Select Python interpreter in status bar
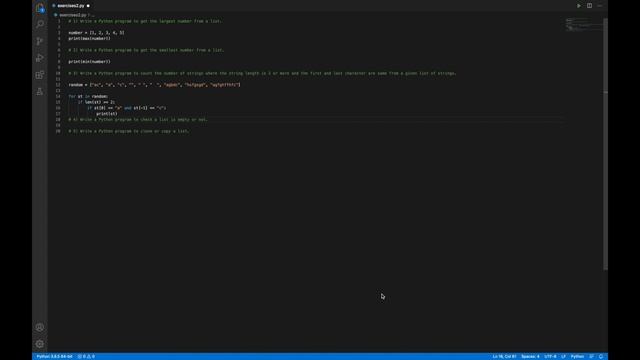The image size is (640, 360). point(54,356)
